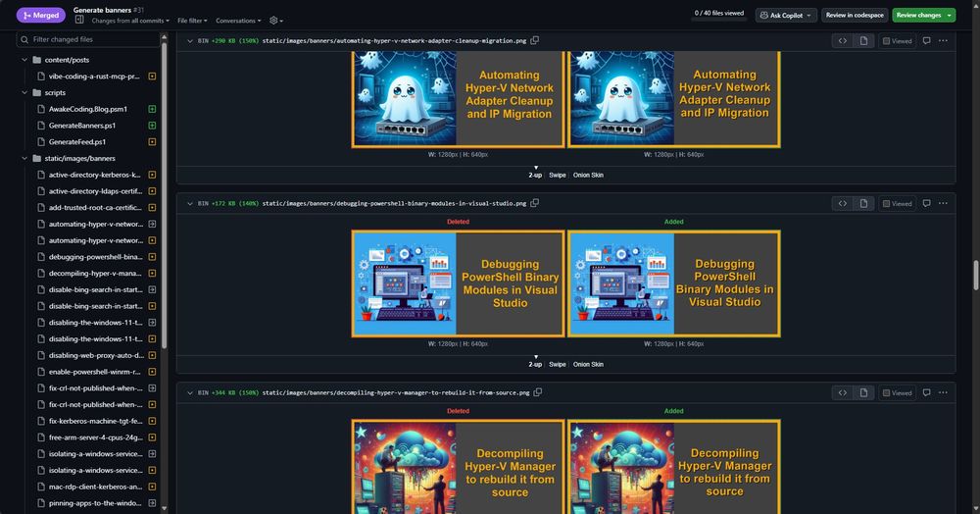
Task: Show source diff for automating-hyper-v-network-adapter-cleanup-migration.png
Action: [843, 40]
